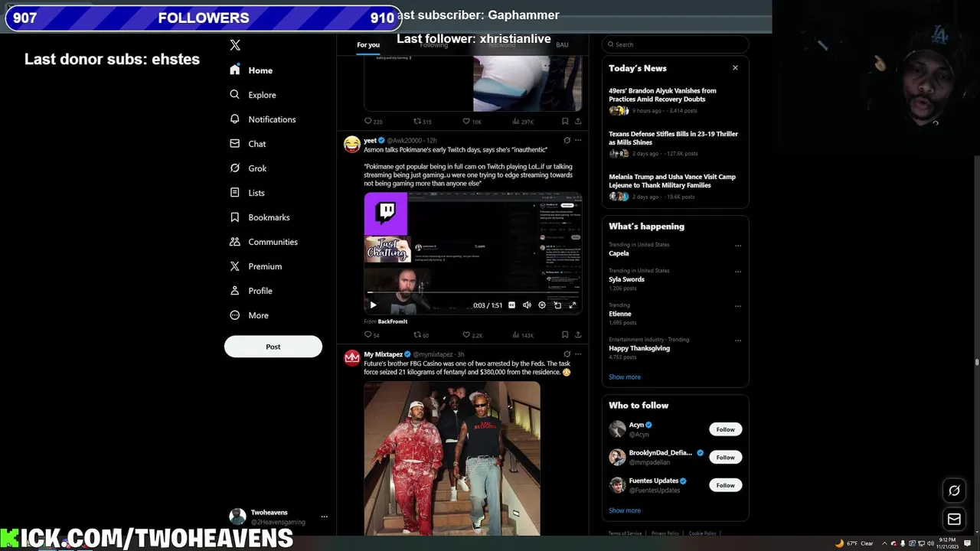Open floating Messages envelope button
Viewport: 980px width, 551px height.
(x=954, y=520)
